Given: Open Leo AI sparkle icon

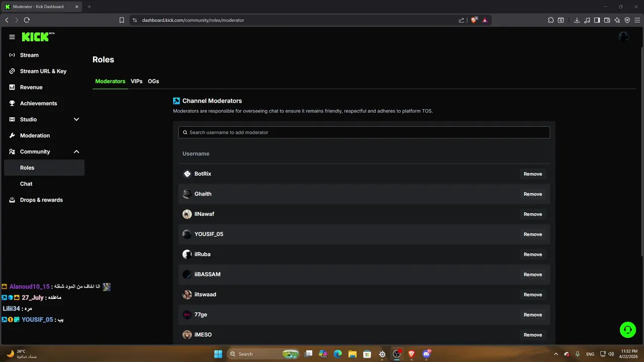Looking at the screenshot, I should click(617, 20).
